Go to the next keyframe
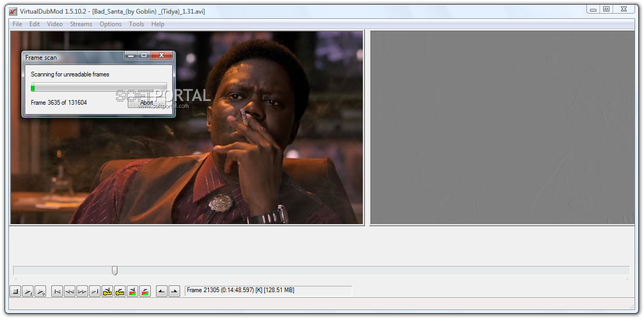Screen dimensions: 644x322 click(x=120, y=292)
